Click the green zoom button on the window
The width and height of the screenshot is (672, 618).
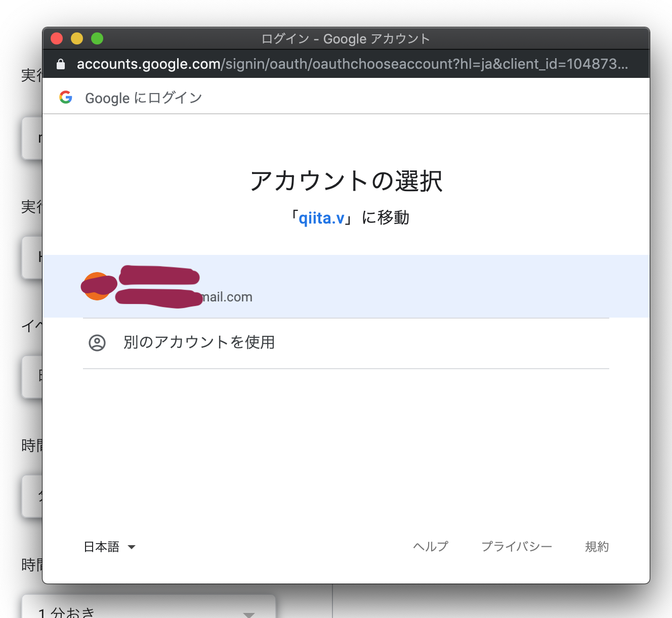coord(97,38)
